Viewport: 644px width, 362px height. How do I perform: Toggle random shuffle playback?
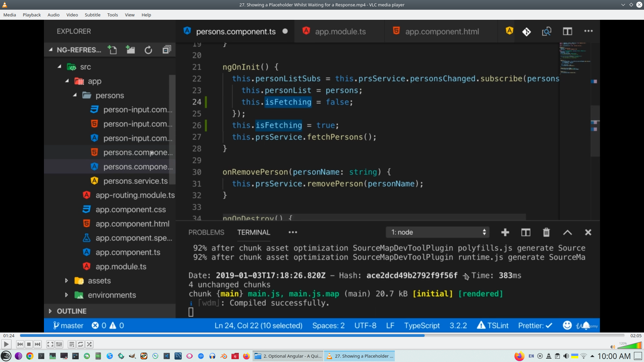[x=89, y=344]
